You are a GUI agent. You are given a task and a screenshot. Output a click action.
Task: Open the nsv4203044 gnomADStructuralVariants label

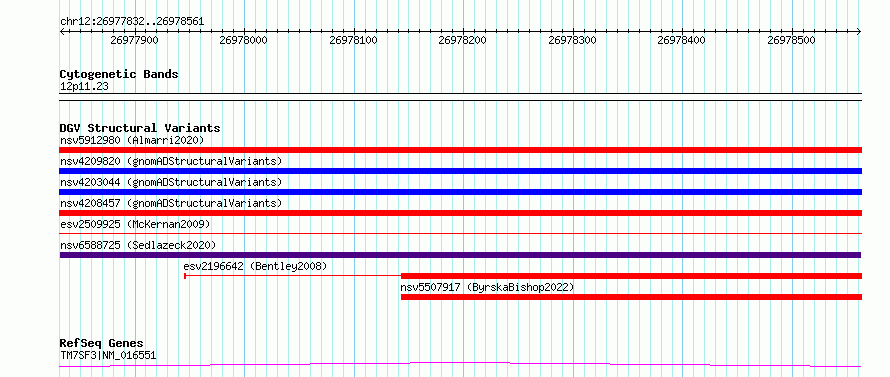click(171, 182)
